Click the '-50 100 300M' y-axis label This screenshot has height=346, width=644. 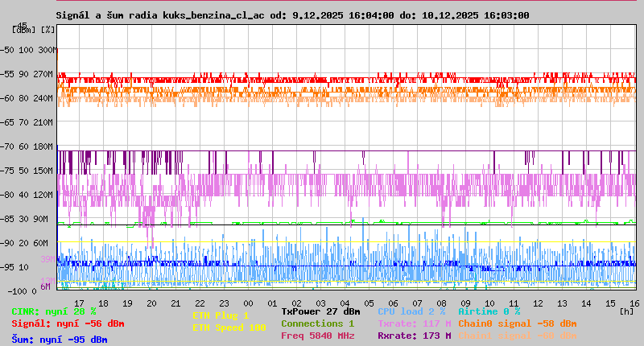click(28, 50)
